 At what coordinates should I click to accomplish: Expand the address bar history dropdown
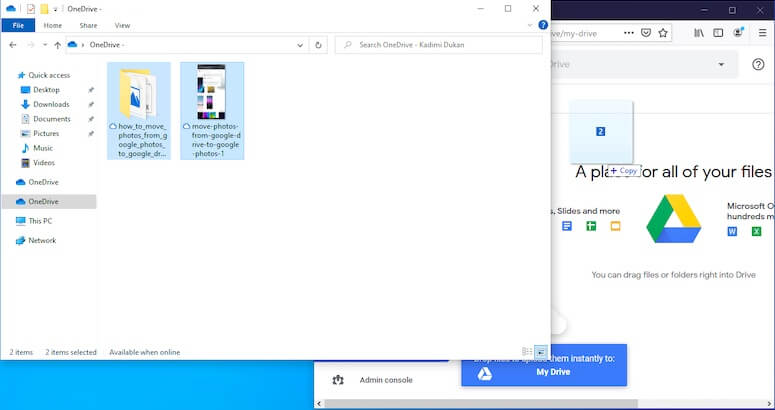pos(300,45)
